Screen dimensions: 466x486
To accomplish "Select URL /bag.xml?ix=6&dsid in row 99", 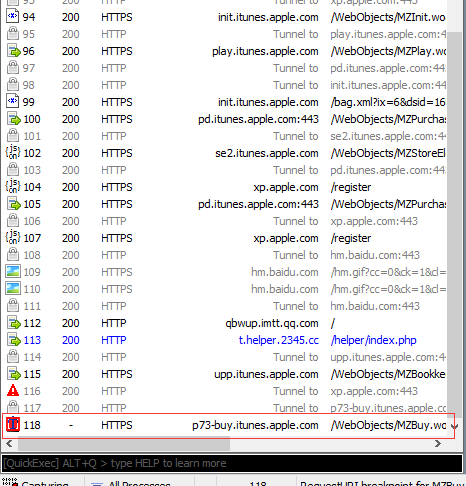I will pos(388,102).
